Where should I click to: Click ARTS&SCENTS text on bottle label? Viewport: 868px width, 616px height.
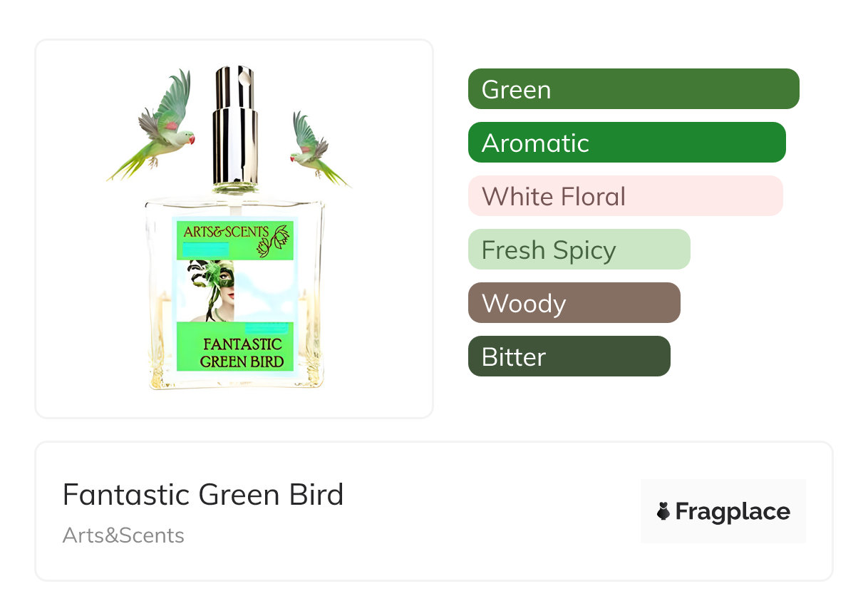225,232
